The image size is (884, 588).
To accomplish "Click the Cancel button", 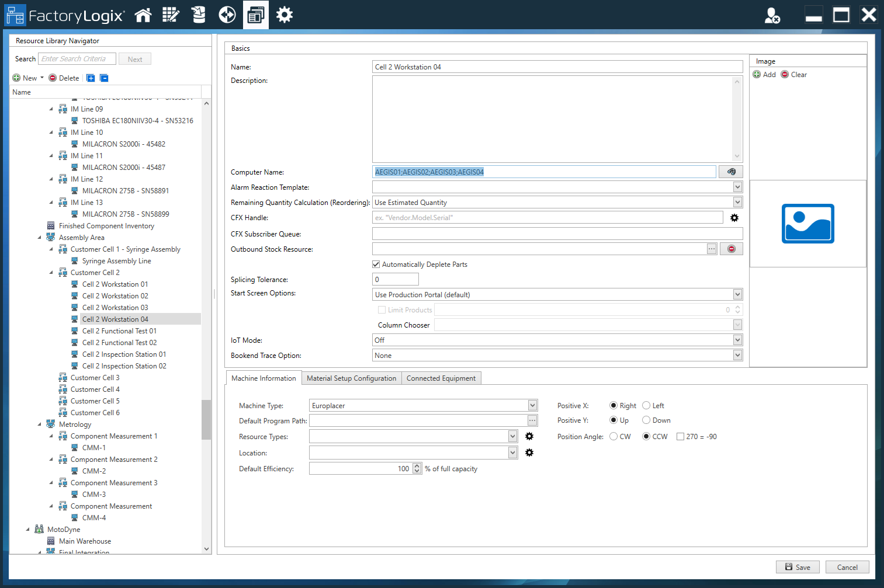I will coord(847,567).
